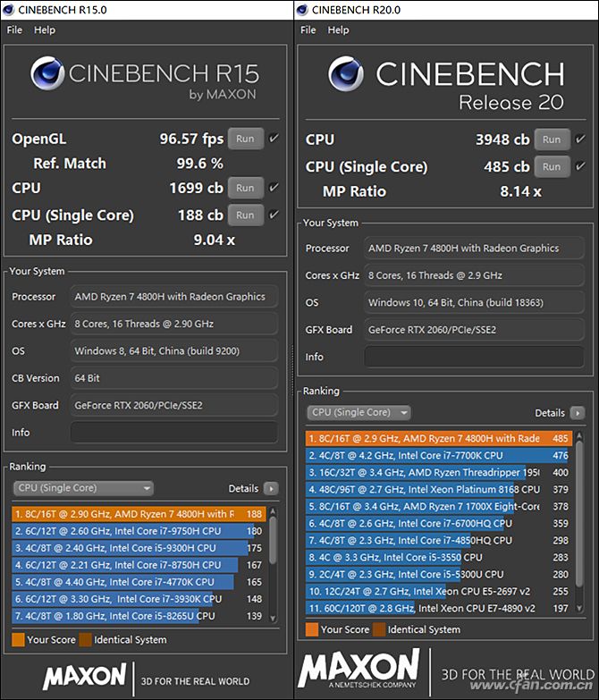
Task: Open the Help menu in Cinebench R15
Action: pyautogui.click(x=45, y=30)
